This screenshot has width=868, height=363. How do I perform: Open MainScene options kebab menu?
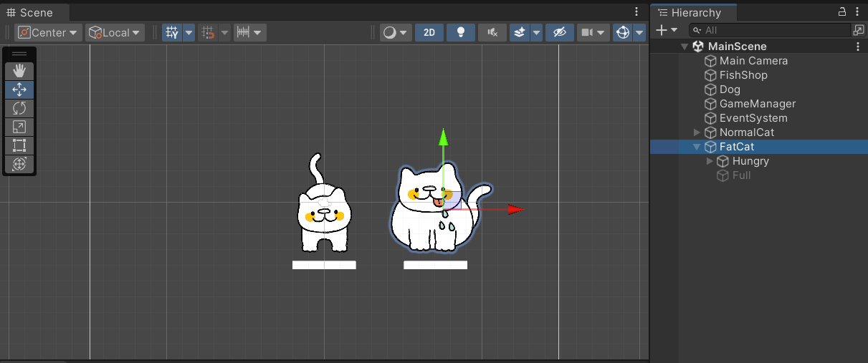pyautogui.click(x=858, y=47)
